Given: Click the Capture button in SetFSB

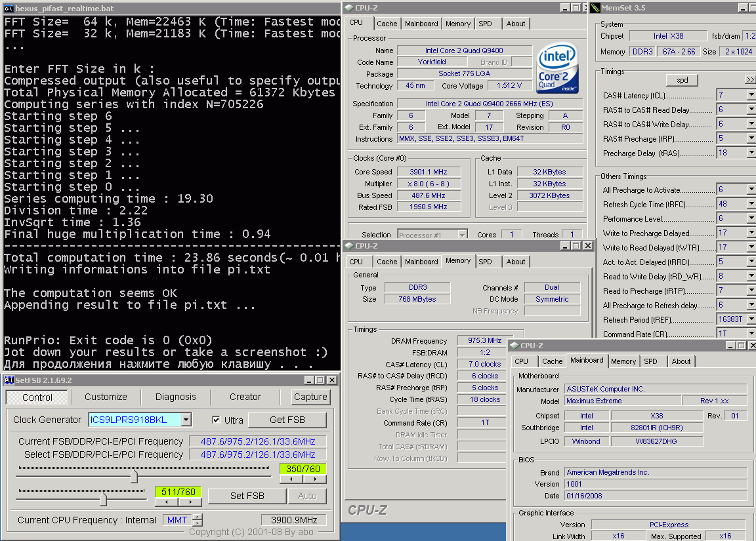Looking at the screenshot, I should 310,397.
